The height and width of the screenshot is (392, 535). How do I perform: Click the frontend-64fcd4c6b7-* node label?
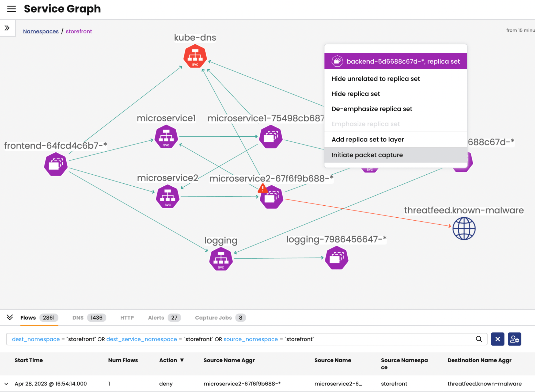55,145
